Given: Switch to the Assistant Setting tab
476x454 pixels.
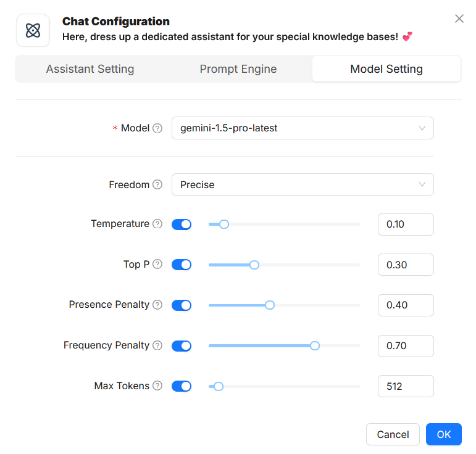Looking at the screenshot, I should click(x=90, y=69).
